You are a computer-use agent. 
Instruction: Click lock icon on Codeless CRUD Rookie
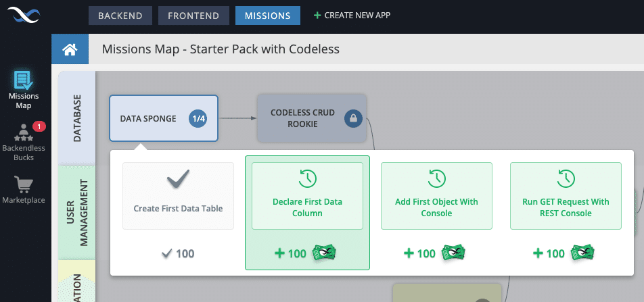[353, 119]
